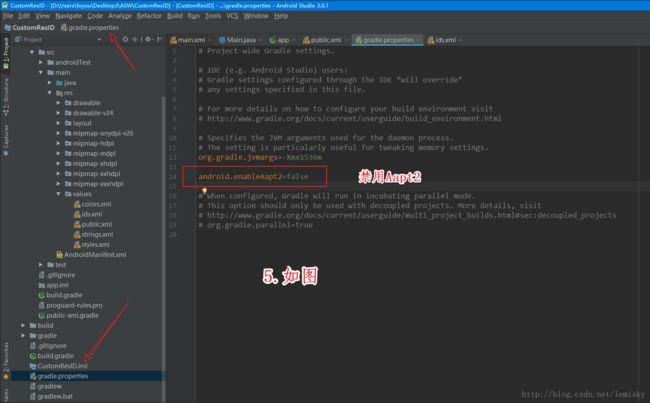Close the main.xml editor tab
Viewport: 650px width, 403px height.
(210, 40)
